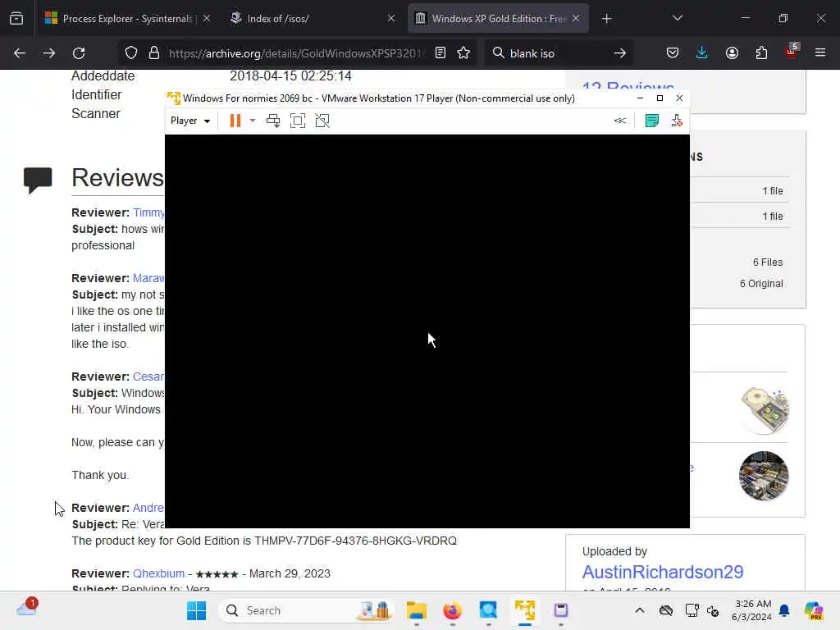Send Ctrl+Alt+Del to the virtual machine
Viewport: 840px width, 630px height.
pyautogui.click(x=273, y=121)
